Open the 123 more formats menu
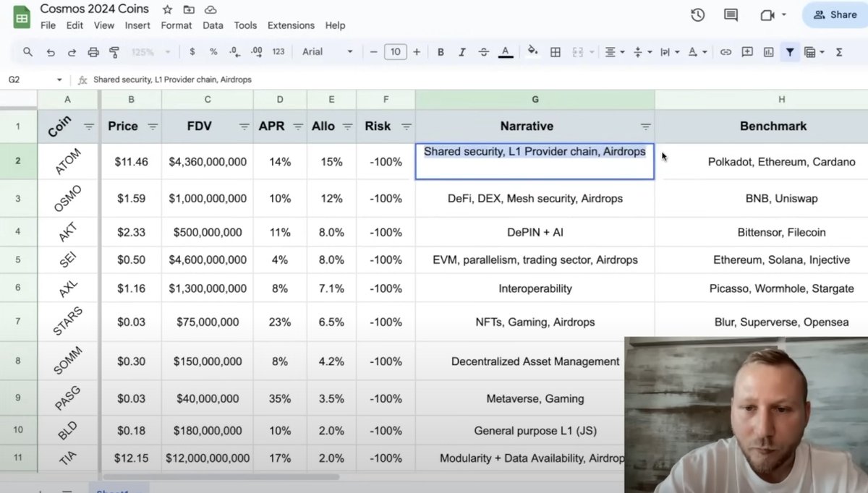 (x=278, y=52)
